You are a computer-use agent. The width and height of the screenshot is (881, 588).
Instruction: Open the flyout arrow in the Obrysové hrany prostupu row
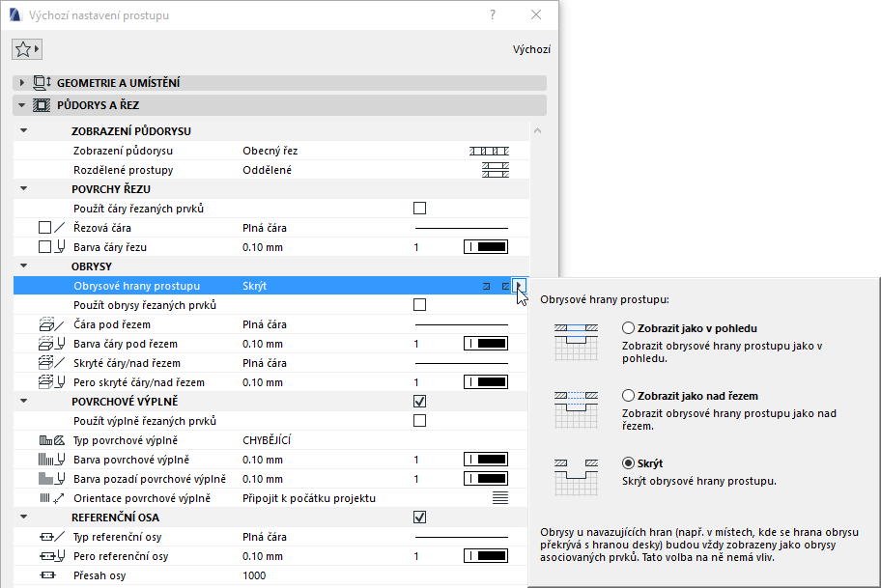tap(519, 286)
